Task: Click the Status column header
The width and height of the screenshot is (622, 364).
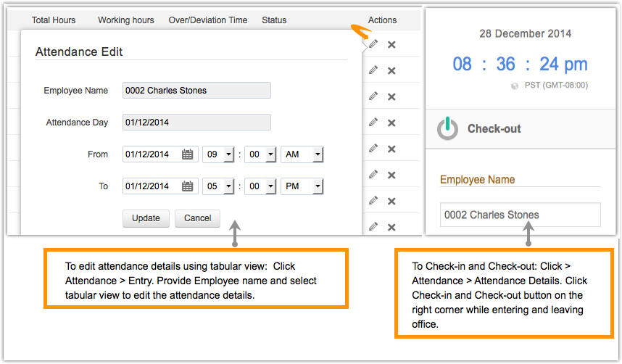Action: (x=274, y=20)
